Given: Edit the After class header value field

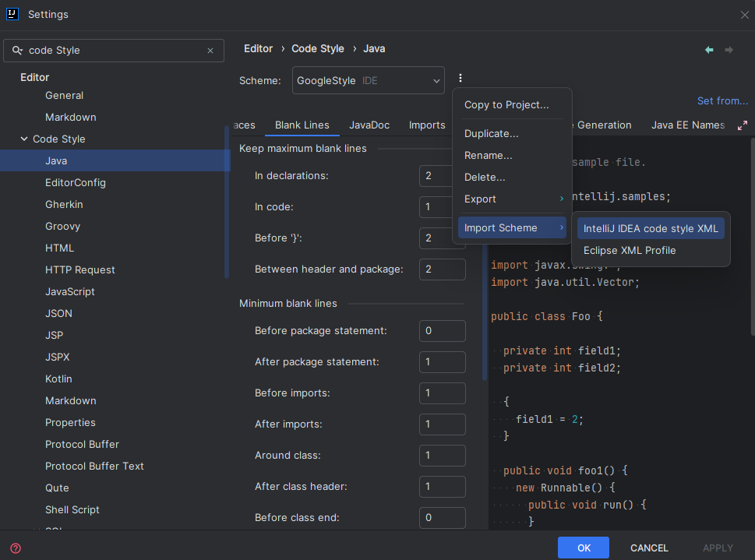Looking at the screenshot, I should (x=443, y=487).
